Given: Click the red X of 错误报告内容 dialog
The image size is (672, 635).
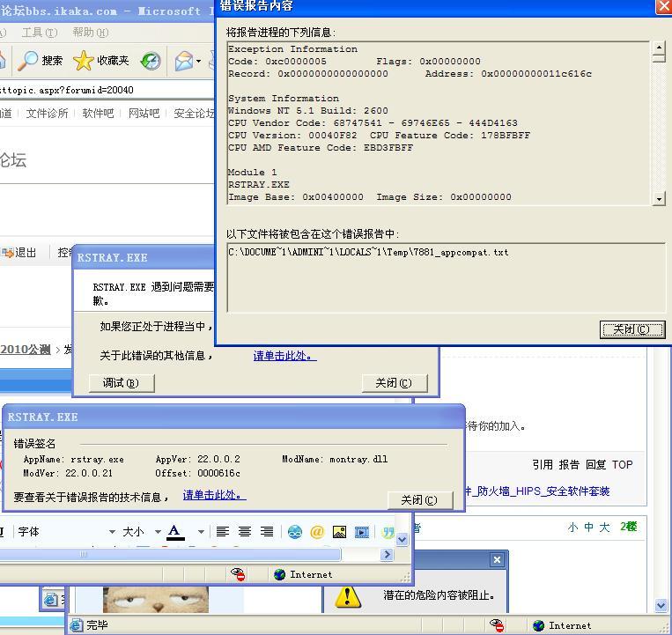Looking at the screenshot, I should 664,7.
